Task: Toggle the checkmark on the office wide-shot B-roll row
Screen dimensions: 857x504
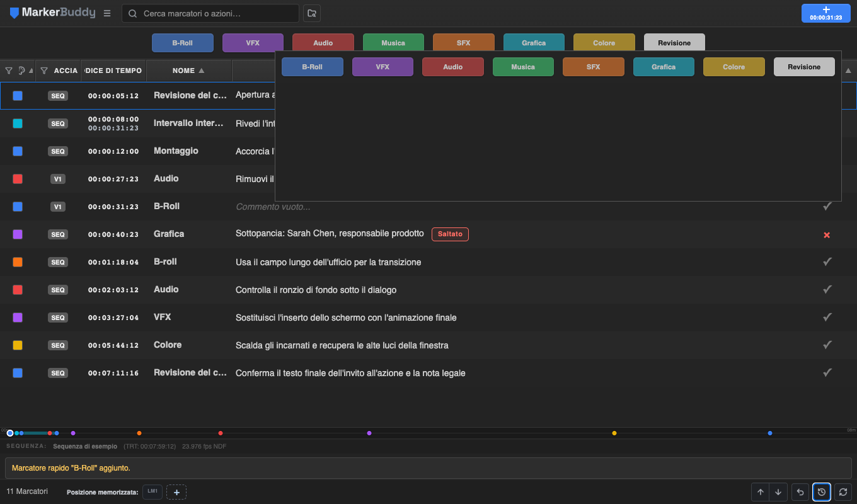Action: [827, 261]
